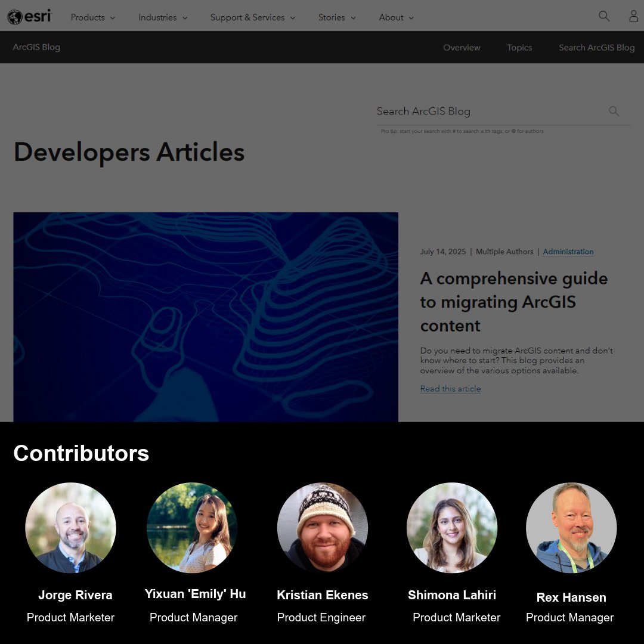This screenshot has width=644, height=644.
Task: Open the blue contour featured article image
Action: (x=206, y=317)
